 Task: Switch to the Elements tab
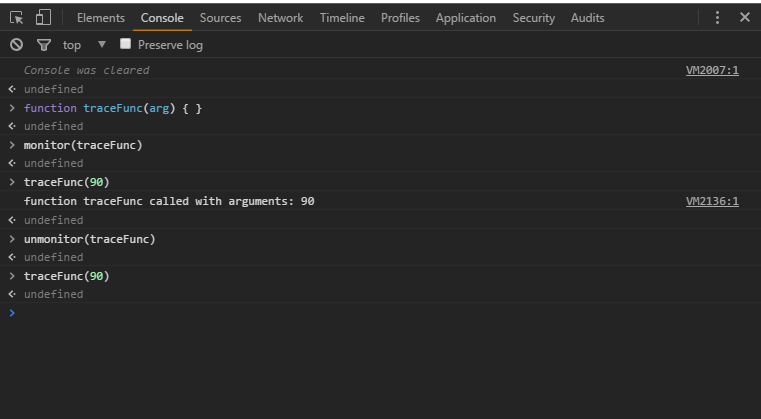[100, 18]
